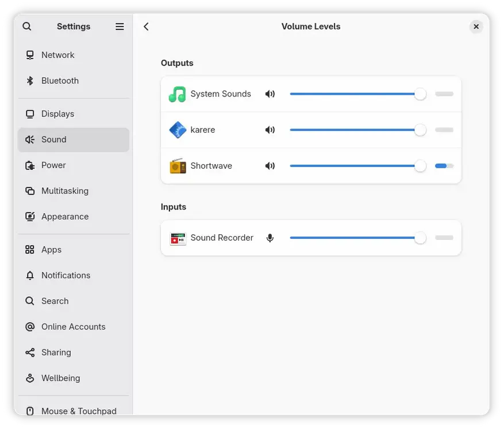Open the Settings hamburger menu

click(x=120, y=26)
